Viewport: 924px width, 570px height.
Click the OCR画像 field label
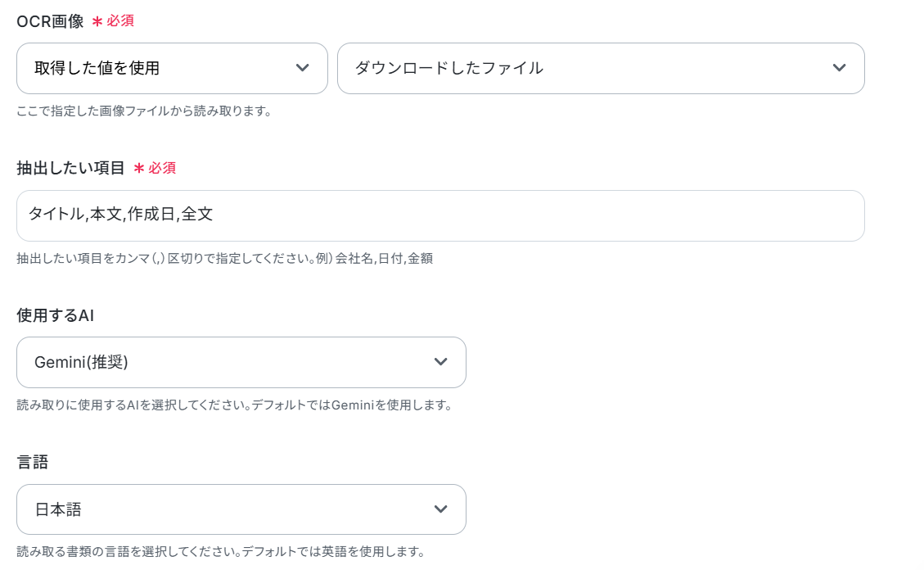click(x=50, y=22)
